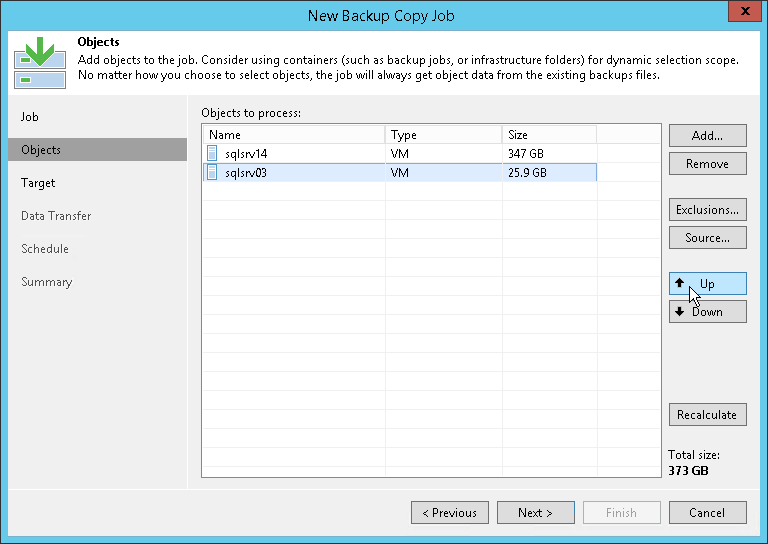Cancel the backup copy job wizard
The width and height of the screenshot is (768, 544).
[x=708, y=513]
